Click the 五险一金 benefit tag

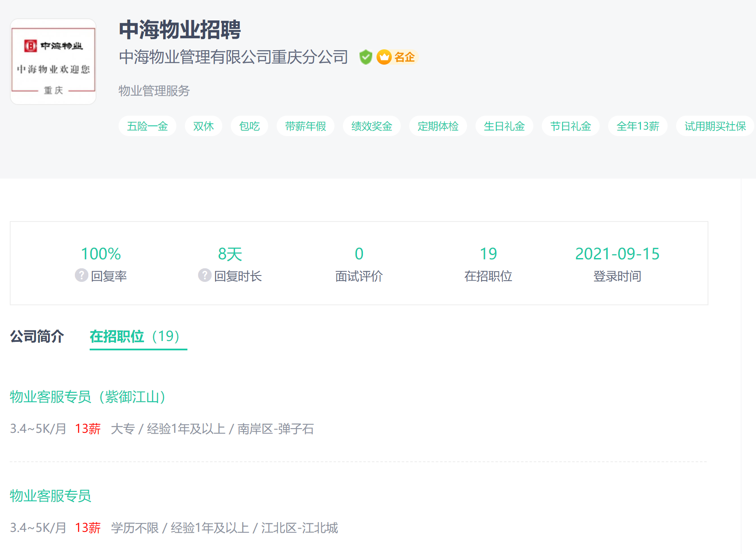click(147, 126)
